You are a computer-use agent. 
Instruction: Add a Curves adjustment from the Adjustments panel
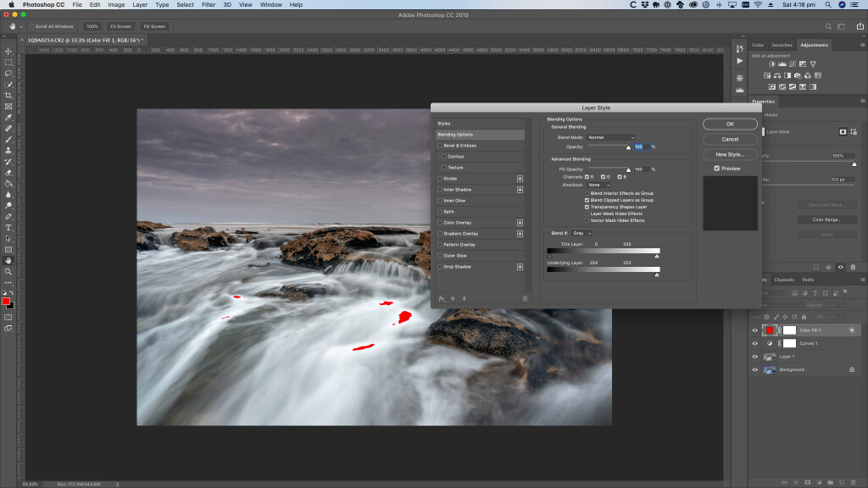[792, 64]
